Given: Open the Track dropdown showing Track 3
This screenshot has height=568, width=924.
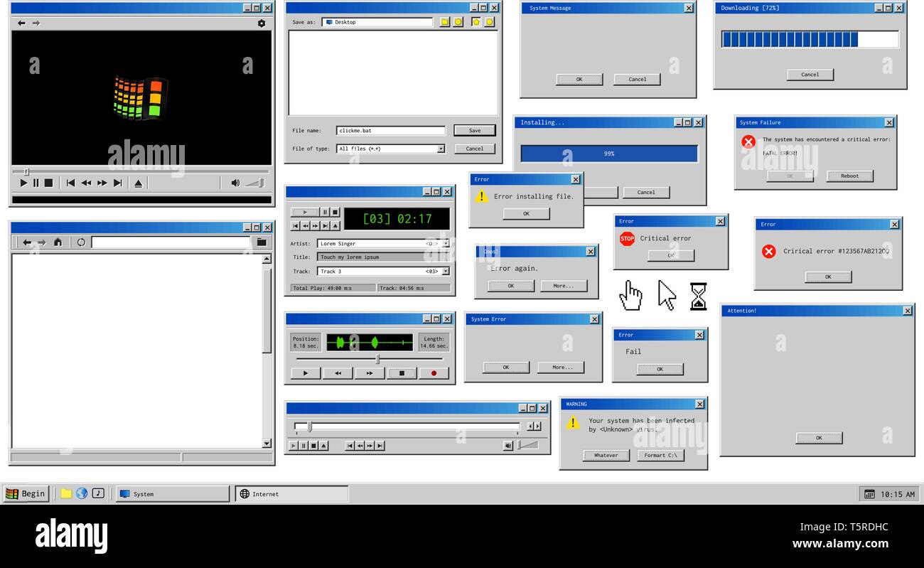Looking at the screenshot, I should click(446, 271).
